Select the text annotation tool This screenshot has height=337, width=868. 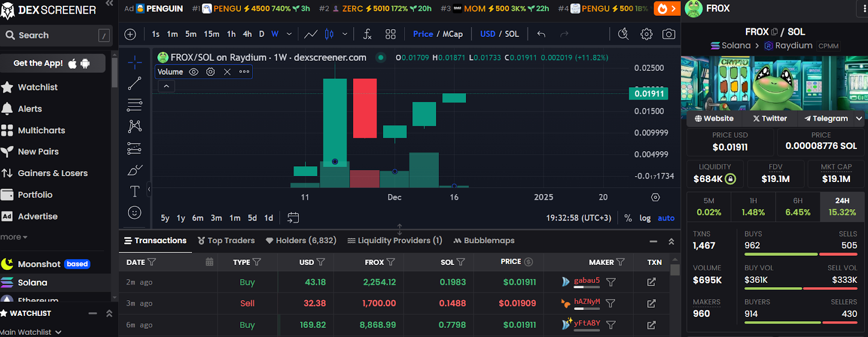[135, 191]
